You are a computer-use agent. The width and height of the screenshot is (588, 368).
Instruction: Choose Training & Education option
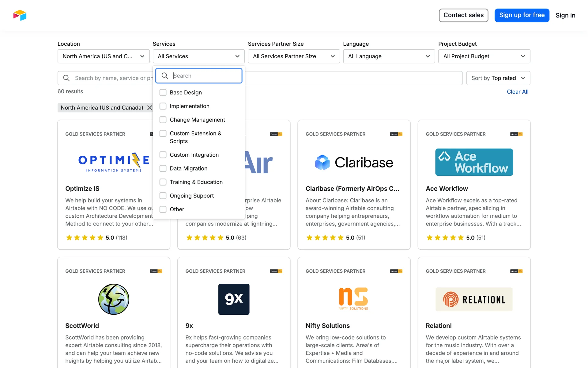[x=163, y=182]
